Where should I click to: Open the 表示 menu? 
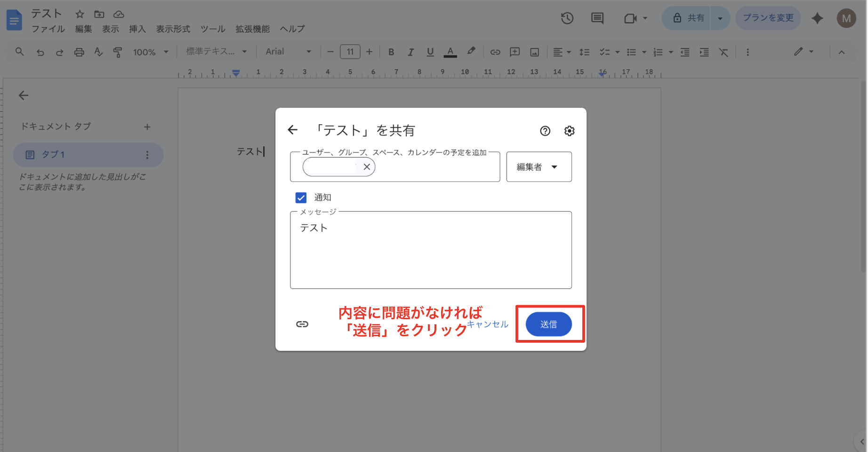(111, 29)
